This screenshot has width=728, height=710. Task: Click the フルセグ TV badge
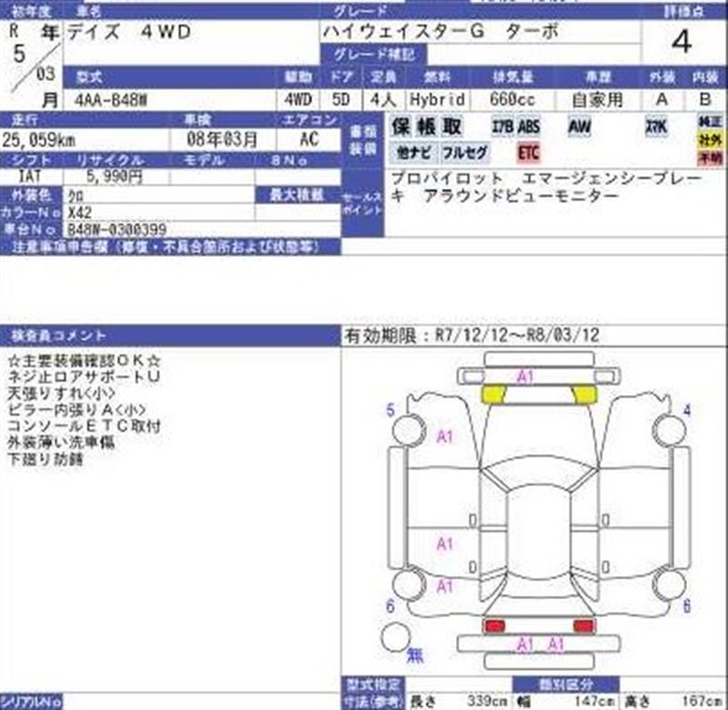tap(464, 152)
